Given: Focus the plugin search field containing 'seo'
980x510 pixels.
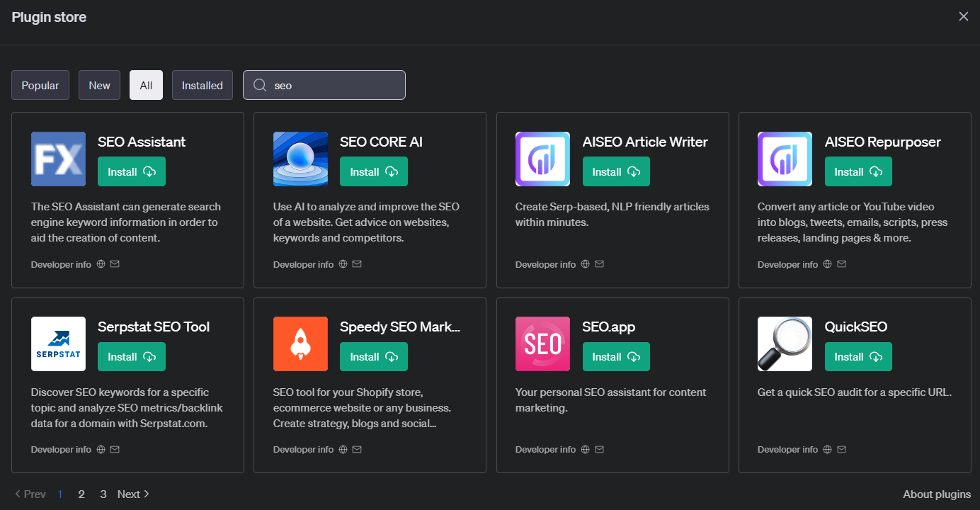Looking at the screenshot, I should [x=324, y=85].
